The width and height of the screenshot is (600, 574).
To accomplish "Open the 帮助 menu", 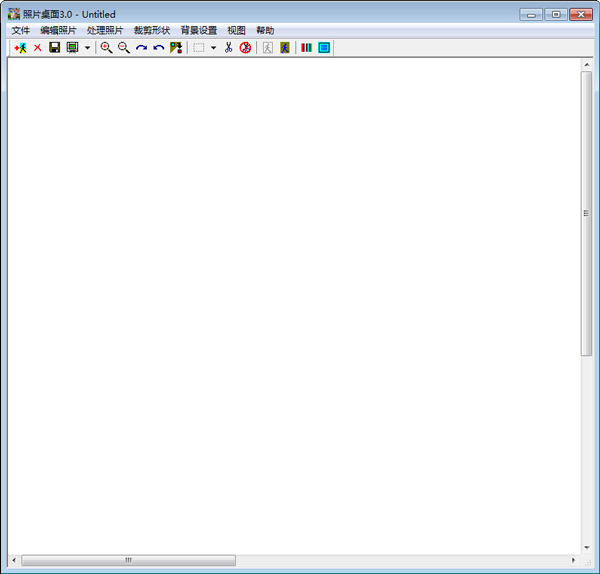I will click(x=265, y=30).
